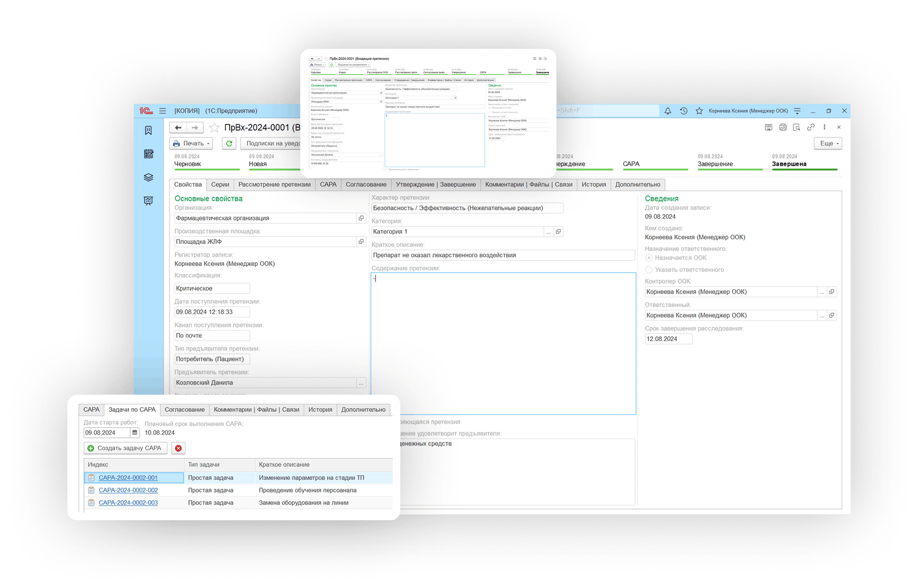Click the favorites star in title bar

(699, 111)
